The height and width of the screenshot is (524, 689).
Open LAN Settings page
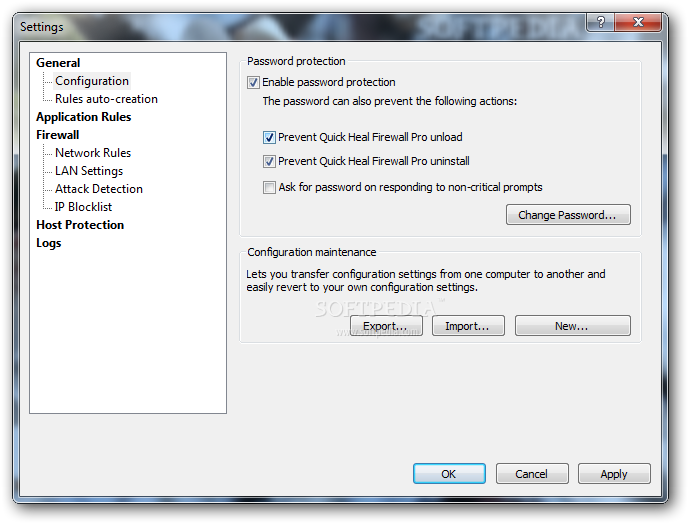[x=89, y=171]
